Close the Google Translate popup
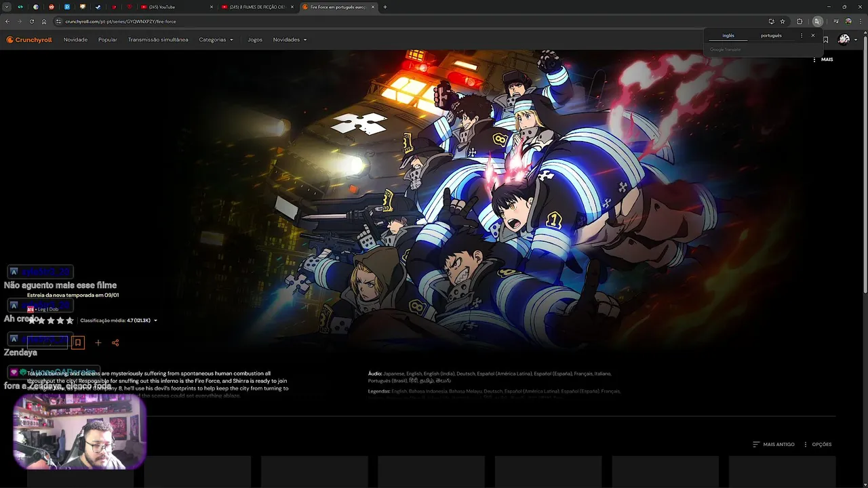Viewport: 868px width, 488px height. pyautogui.click(x=813, y=35)
